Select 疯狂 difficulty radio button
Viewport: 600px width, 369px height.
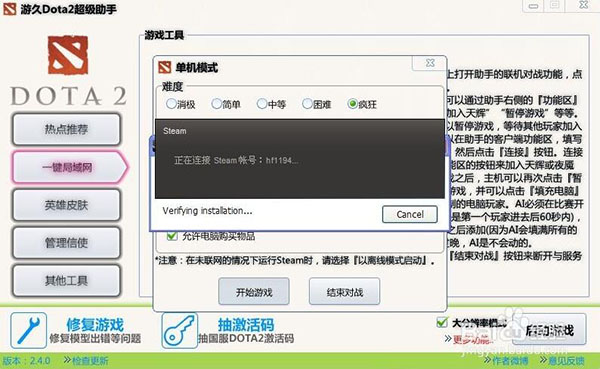tap(352, 104)
